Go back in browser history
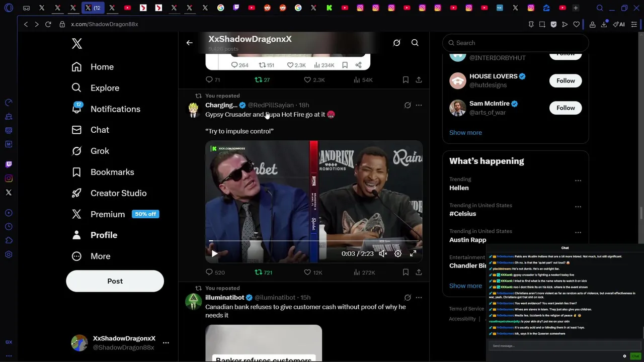Screen dimensions: 644x362 26,24
